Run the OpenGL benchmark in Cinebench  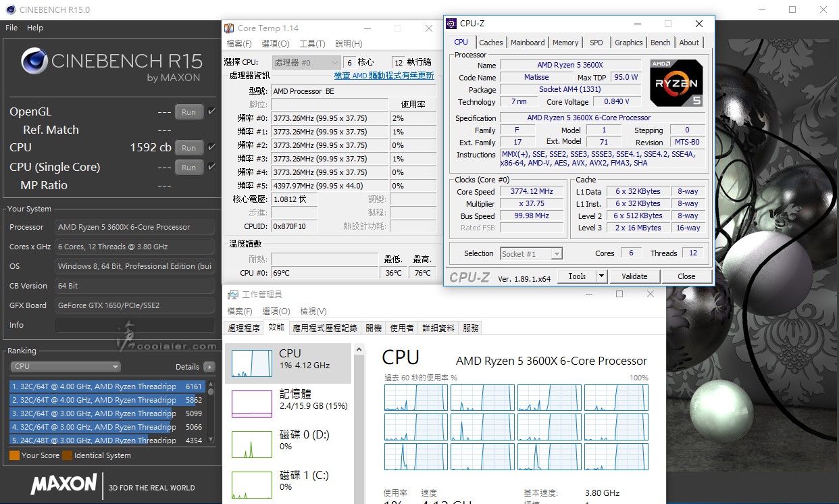[x=189, y=112]
